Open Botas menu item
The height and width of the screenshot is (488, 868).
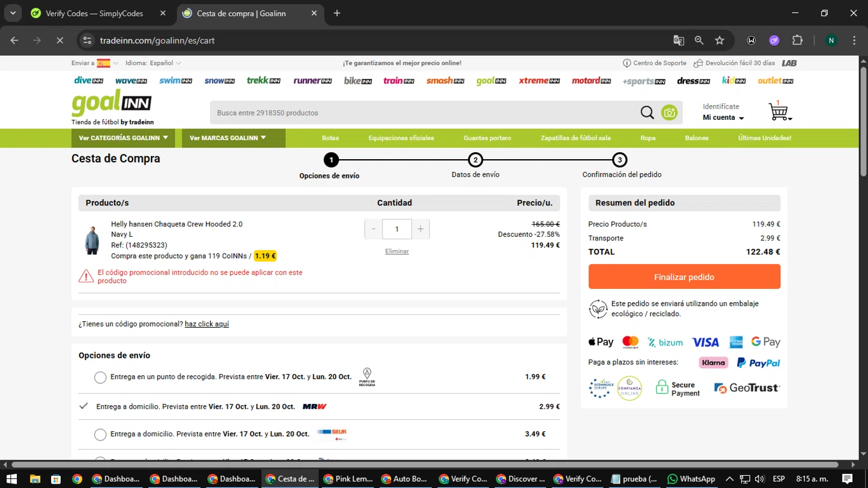(x=330, y=138)
